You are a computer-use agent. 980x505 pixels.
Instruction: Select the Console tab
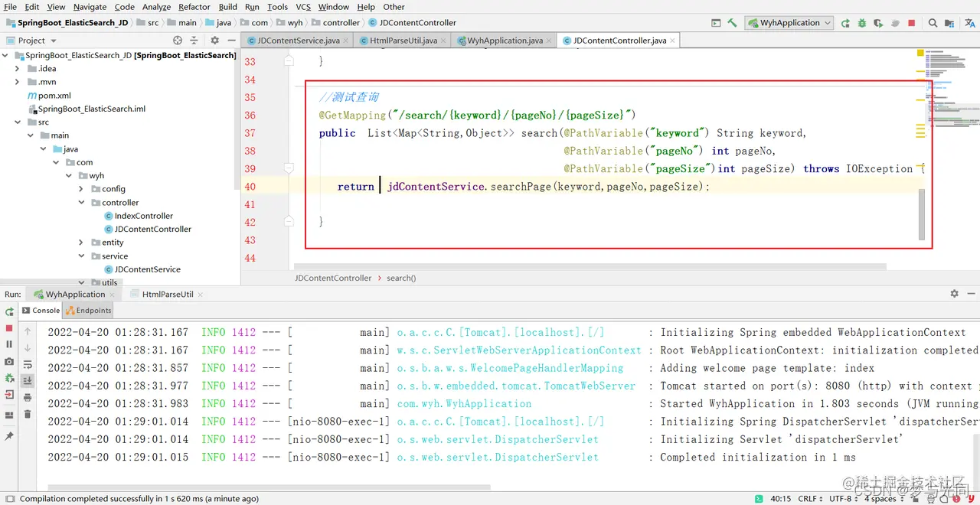pyautogui.click(x=41, y=311)
